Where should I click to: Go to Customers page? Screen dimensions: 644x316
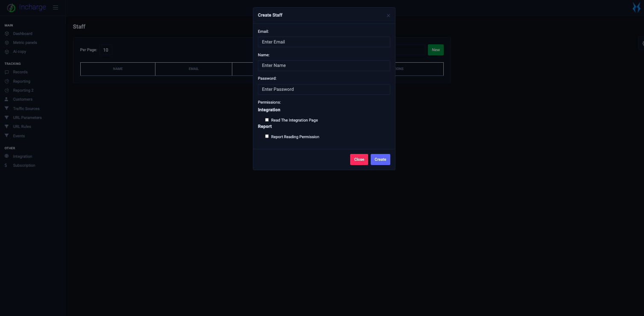pyautogui.click(x=23, y=99)
